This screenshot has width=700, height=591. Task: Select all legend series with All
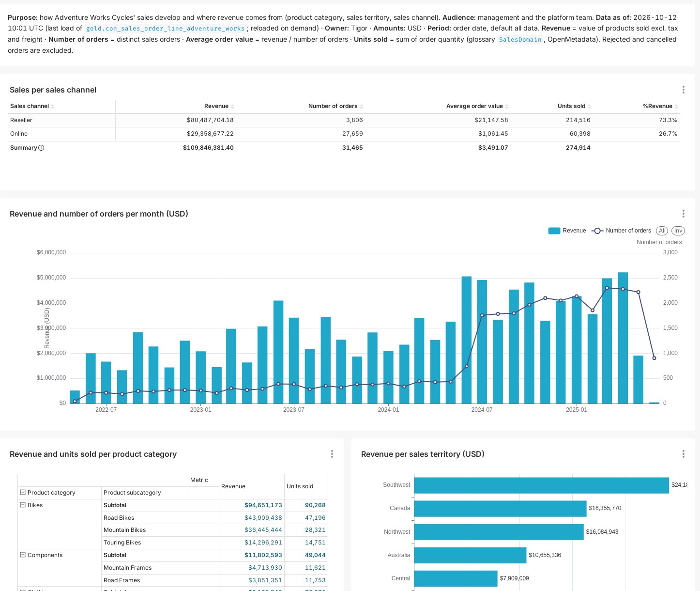coord(662,231)
